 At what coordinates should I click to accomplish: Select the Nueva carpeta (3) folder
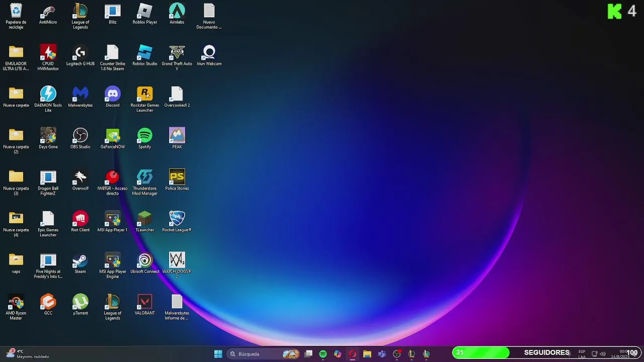click(x=16, y=183)
